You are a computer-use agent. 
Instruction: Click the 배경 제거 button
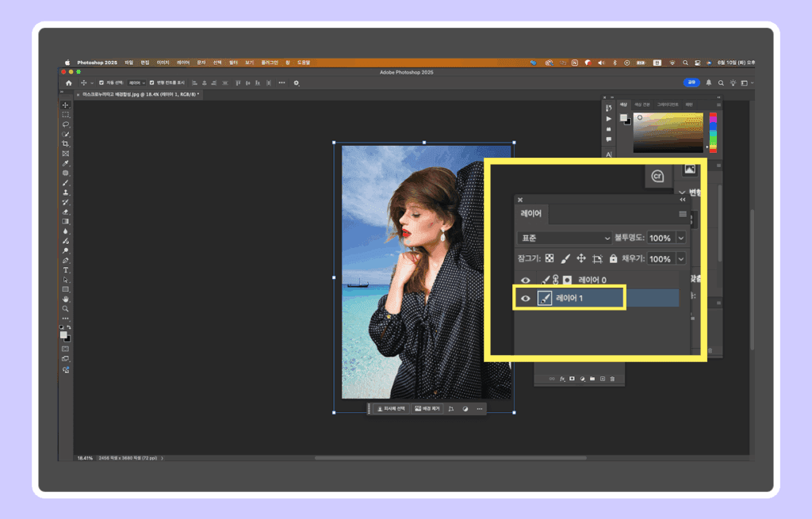tap(427, 409)
